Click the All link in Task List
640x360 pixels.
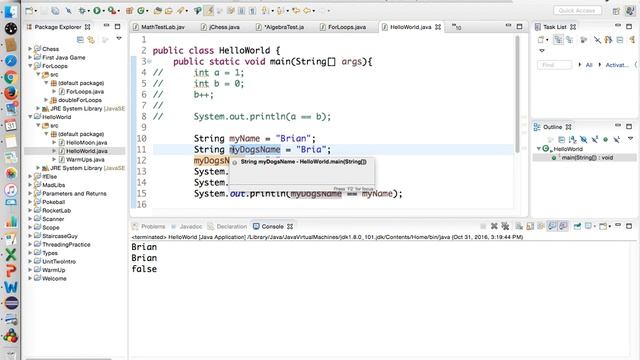click(x=589, y=65)
